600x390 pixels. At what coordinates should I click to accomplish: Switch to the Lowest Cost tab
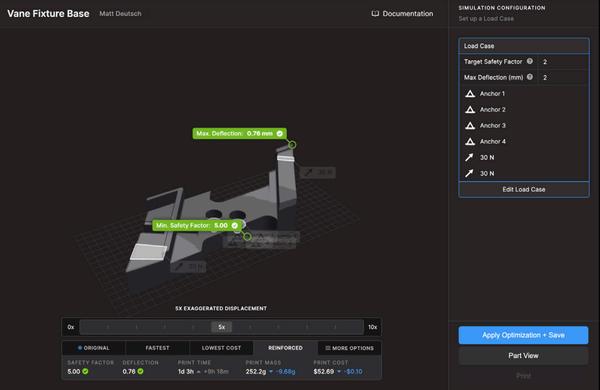pyautogui.click(x=221, y=348)
